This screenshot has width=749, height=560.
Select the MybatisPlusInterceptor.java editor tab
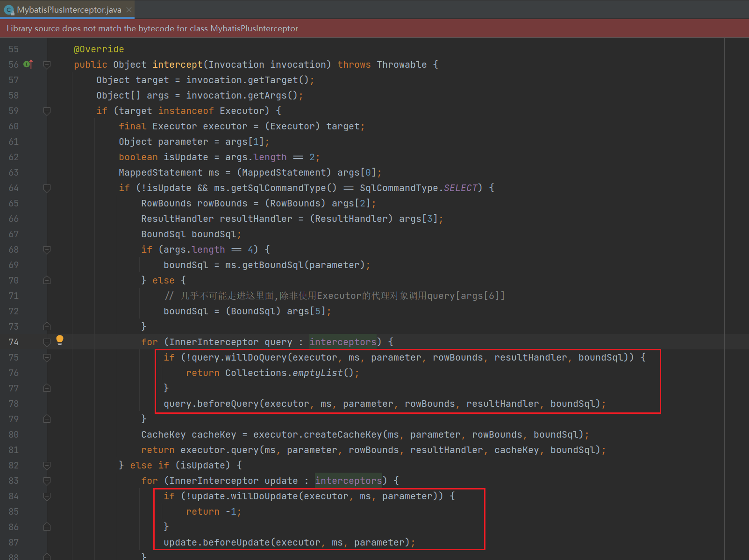tap(69, 10)
